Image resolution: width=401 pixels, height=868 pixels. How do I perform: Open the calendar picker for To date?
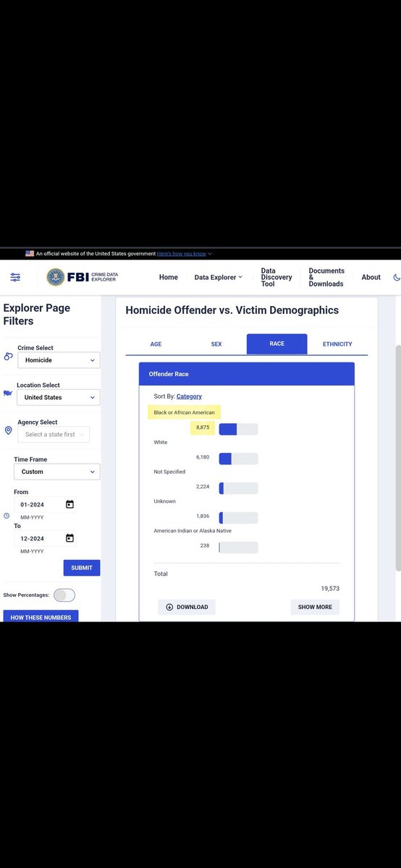[x=69, y=538]
